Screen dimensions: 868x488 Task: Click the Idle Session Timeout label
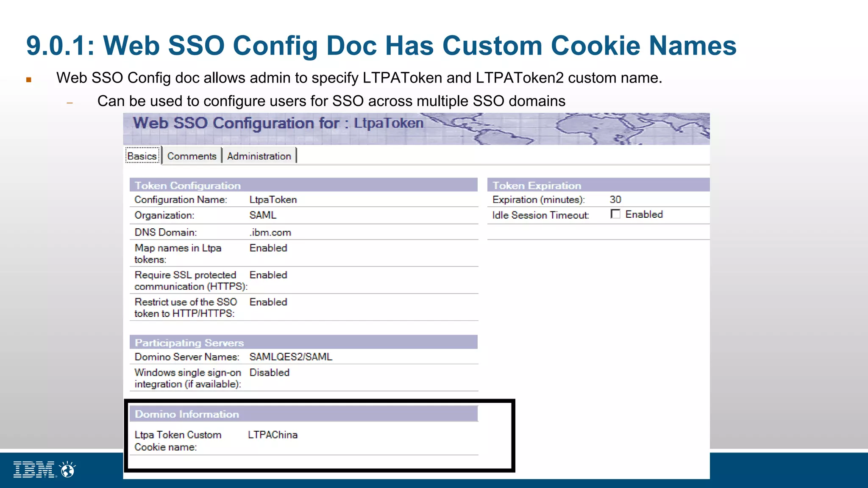tap(540, 215)
